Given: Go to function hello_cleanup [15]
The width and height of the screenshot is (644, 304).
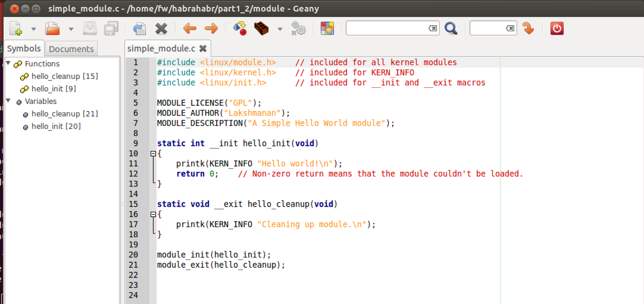Looking at the screenshot, I should click(x=65, y=76).
